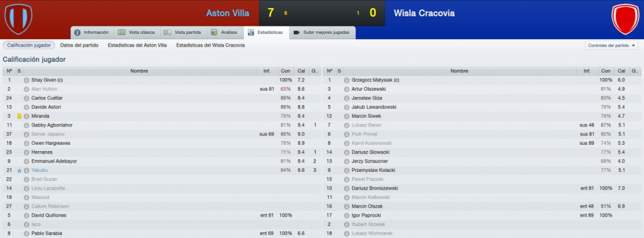Select the Calificación jugador view
Viewport: 644px width, 238px height.
29,45
